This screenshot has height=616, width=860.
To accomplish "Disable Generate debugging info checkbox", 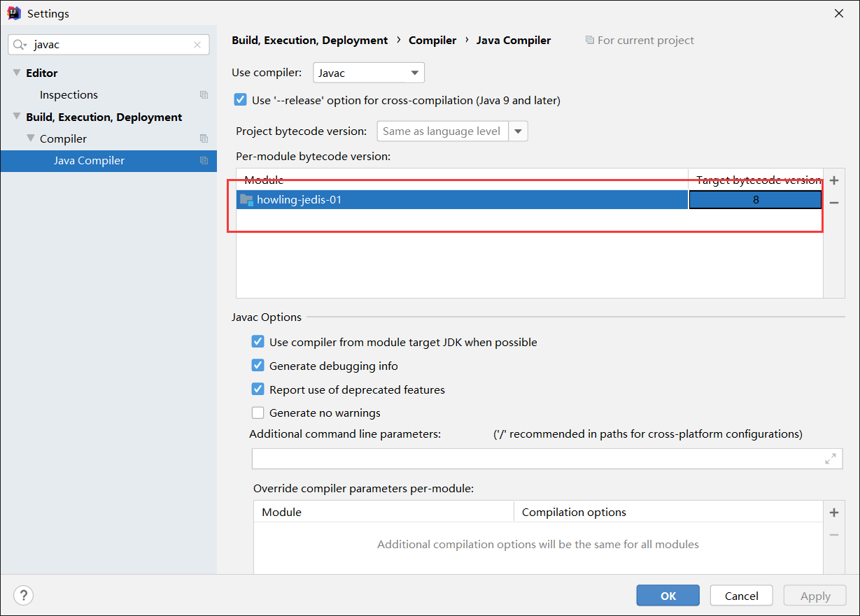I will (x=258, y=366).
